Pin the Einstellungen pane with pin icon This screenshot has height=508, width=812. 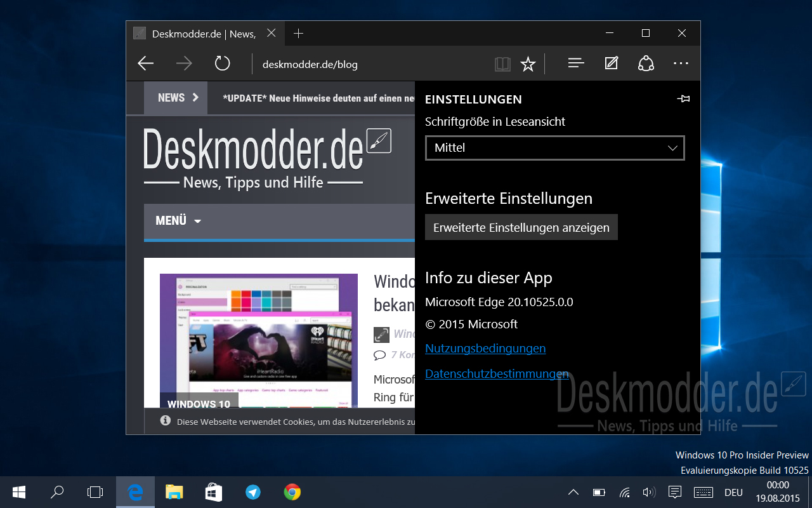tap(683, 99)
